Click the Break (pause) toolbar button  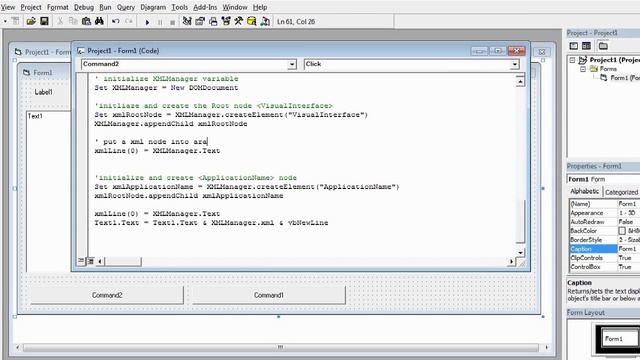click(160, 22)
